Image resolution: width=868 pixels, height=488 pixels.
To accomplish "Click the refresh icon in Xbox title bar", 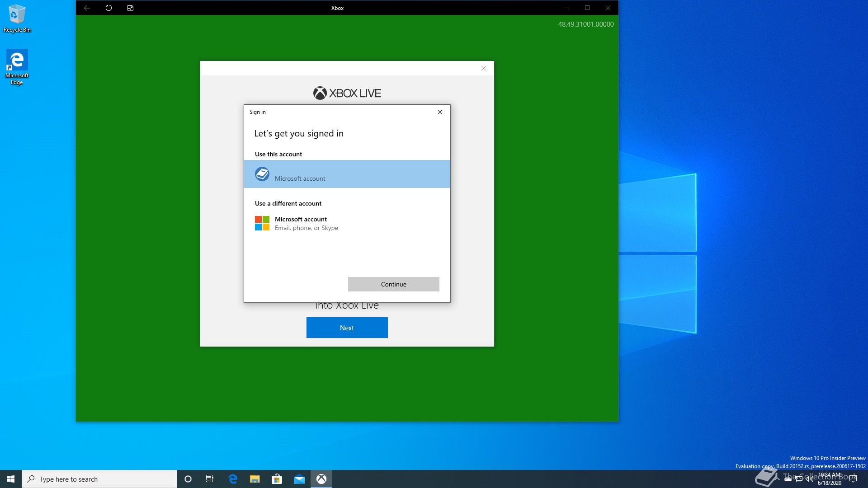I will pyautogui.click(x=108, y=8).
